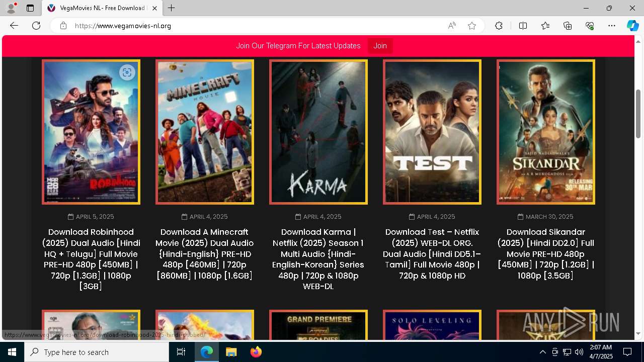Open Sikandar movie poster
This screenshot has width=644, height=362.
(546, 132)
